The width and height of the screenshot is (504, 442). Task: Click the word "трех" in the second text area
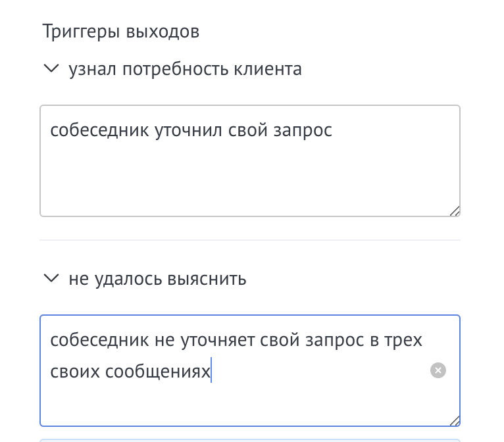(402, 340)
